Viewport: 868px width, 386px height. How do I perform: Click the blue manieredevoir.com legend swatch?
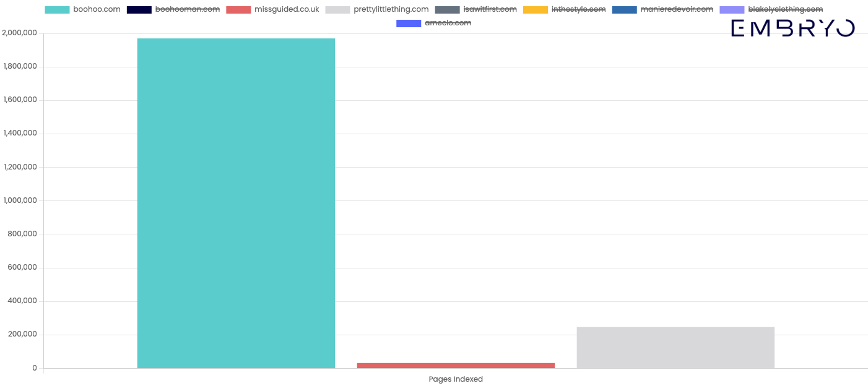[624, 10]
